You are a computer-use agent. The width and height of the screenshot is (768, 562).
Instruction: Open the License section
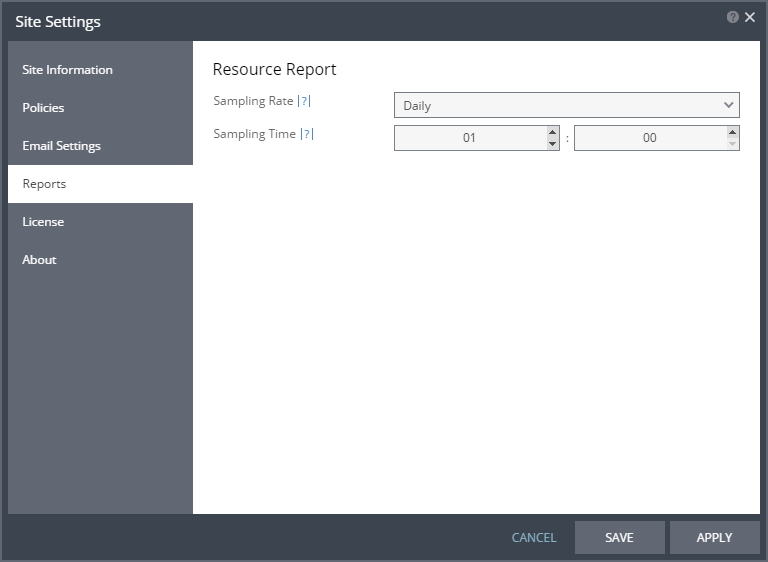[x=100, y=222]
